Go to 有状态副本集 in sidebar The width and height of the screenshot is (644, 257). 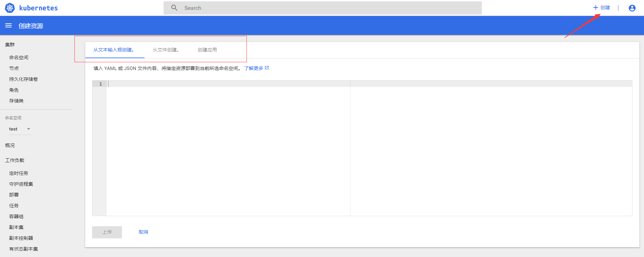point(23,249)
